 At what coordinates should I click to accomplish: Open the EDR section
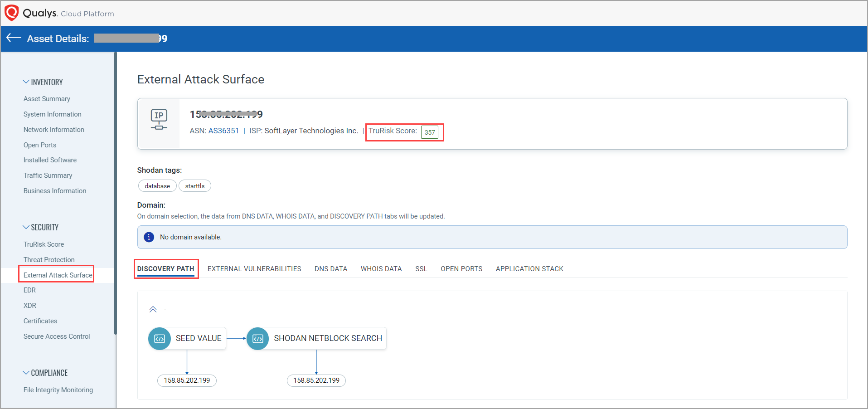click(x=29, y=290)
